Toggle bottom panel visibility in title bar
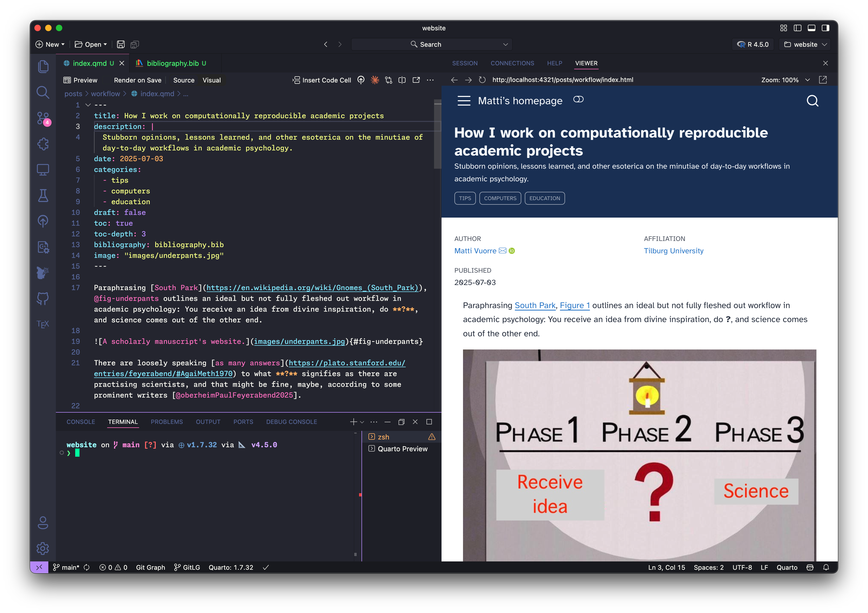 click(811, 28)
